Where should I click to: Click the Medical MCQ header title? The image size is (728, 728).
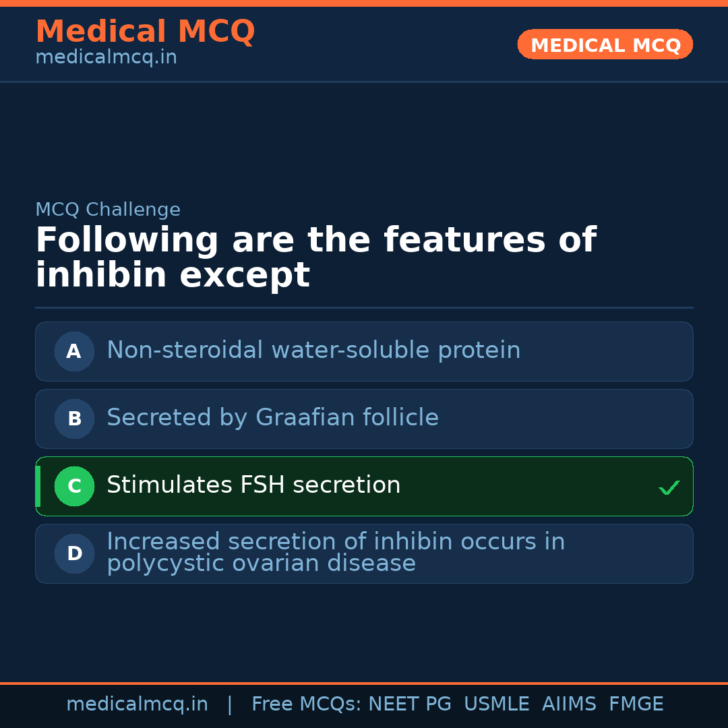(x=145, y=32)
